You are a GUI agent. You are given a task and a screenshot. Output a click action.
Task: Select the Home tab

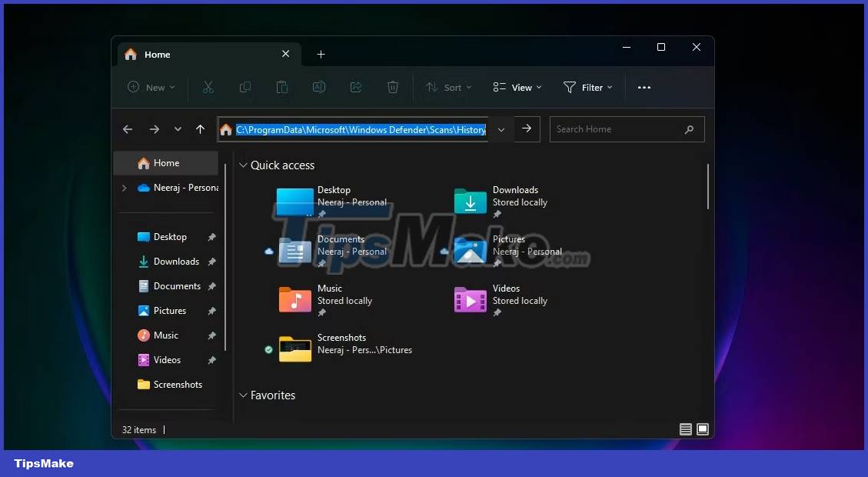coord(157,54)
